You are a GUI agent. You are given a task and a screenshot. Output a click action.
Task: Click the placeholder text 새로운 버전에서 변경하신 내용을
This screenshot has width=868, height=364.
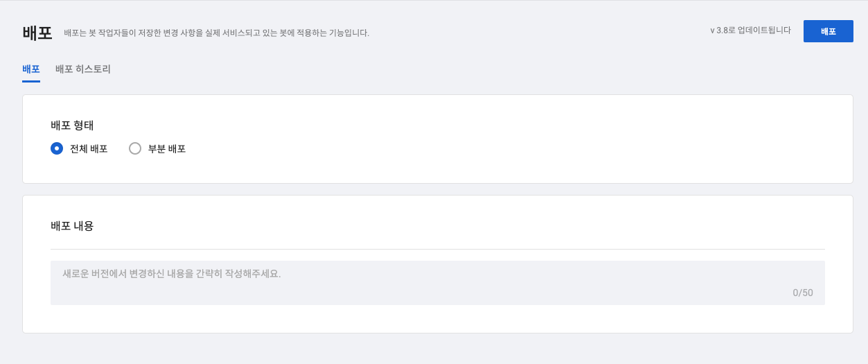pyautogui.click(x=172, y=274)
